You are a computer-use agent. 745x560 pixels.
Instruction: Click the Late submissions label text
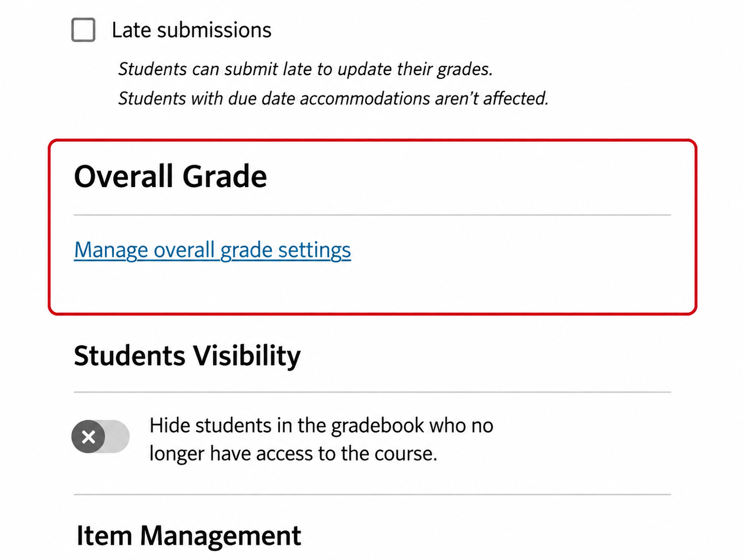click(x=192, y=30)
